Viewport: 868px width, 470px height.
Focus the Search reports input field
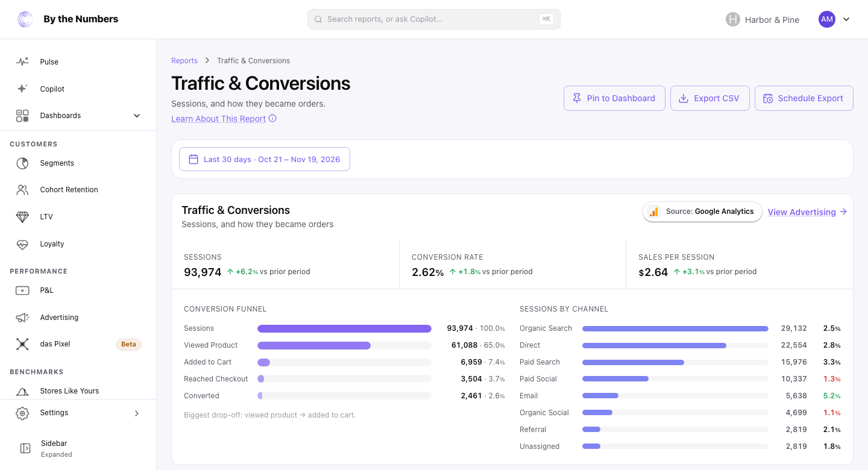[434, 19]
